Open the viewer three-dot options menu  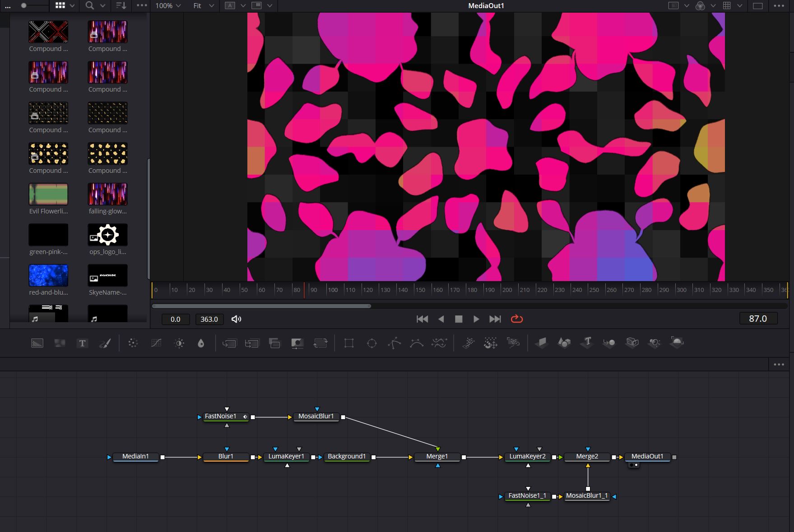[779, 6]
